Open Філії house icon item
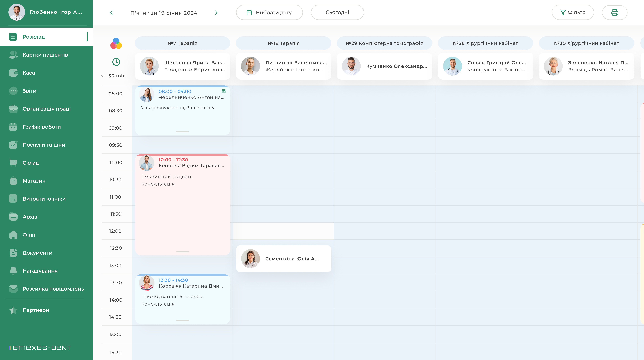 [x=13, y=235]
